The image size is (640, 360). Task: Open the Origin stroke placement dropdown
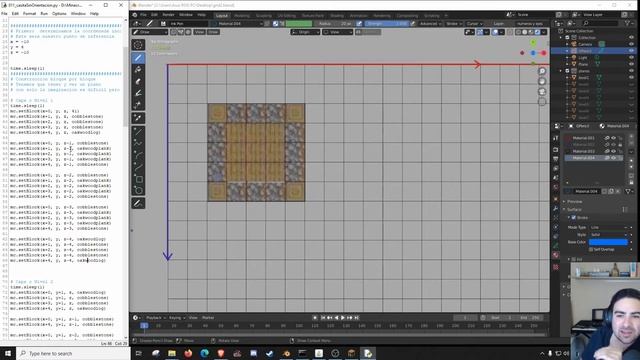click(305, 32)
